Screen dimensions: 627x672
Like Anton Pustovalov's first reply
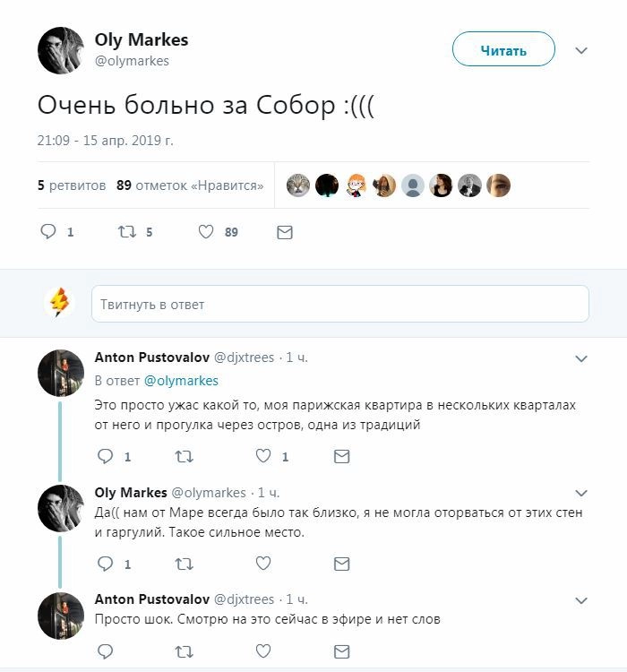coord(263,457)
